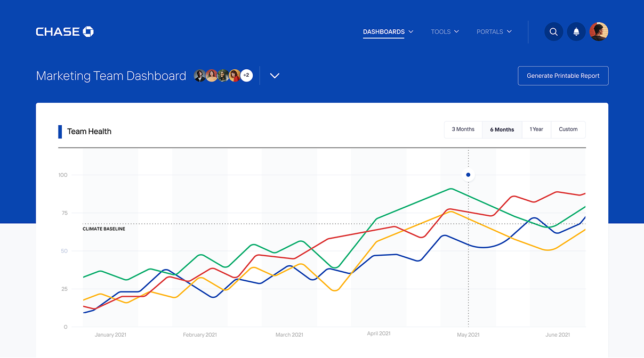Click the Chase logo
Viewport: 644px width, 358px height.
[x=65, y=32]
